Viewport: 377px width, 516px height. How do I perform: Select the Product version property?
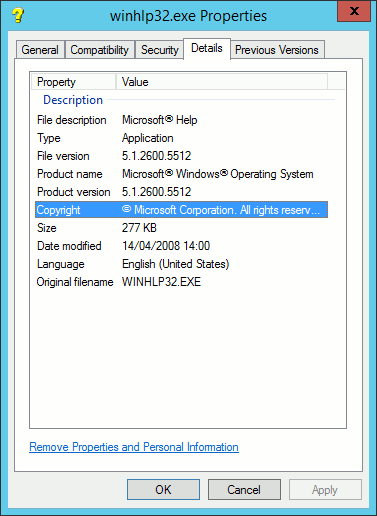coord(73,192)
